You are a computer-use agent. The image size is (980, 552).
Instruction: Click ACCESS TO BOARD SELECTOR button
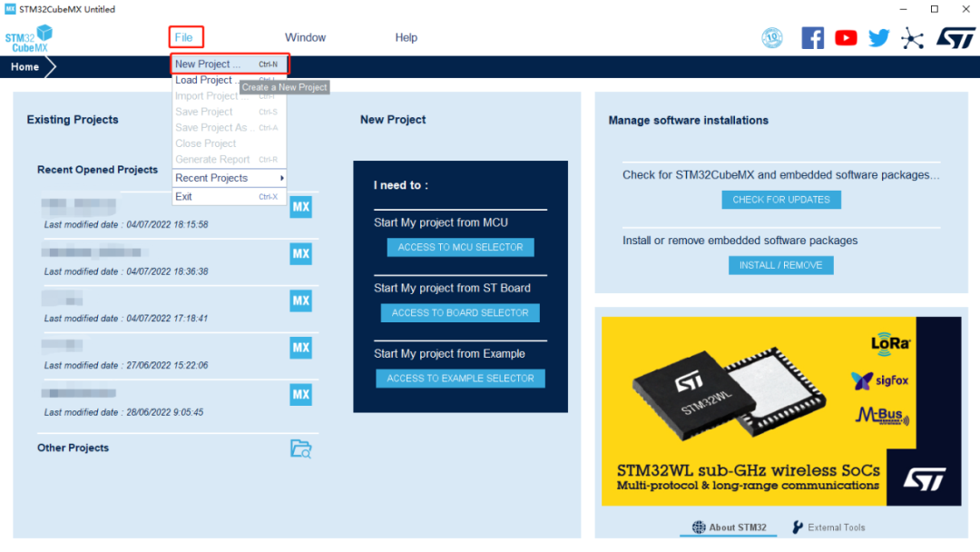pyautogui.click(x=460, y=312)
